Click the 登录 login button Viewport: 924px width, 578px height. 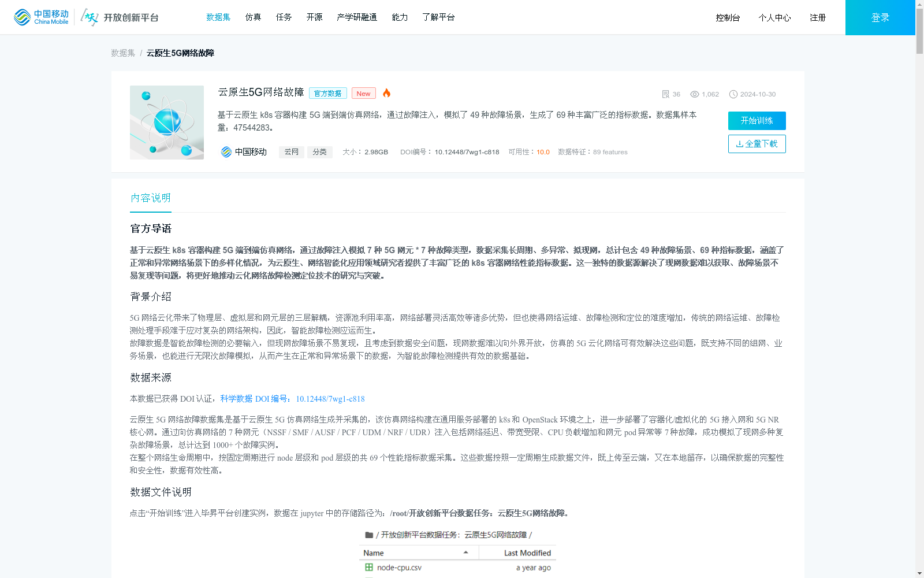coord(880,17)
